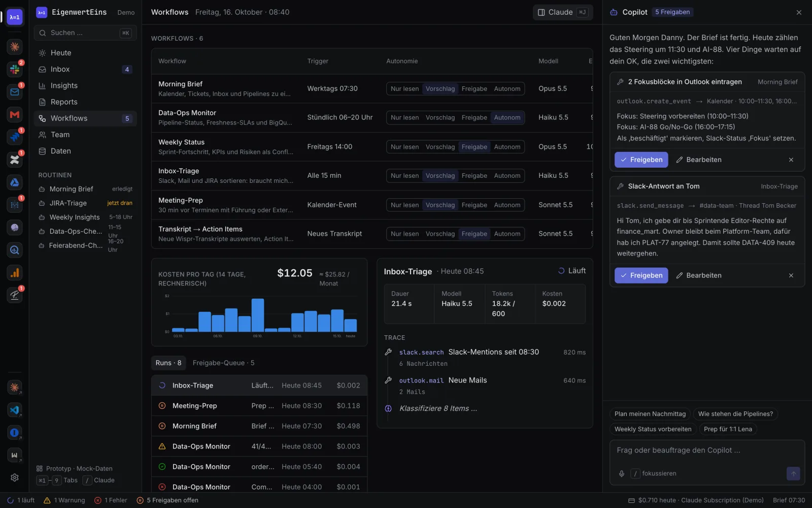Open the Jira app icon
The image size is (812, 508).
[x=15, y=137]
